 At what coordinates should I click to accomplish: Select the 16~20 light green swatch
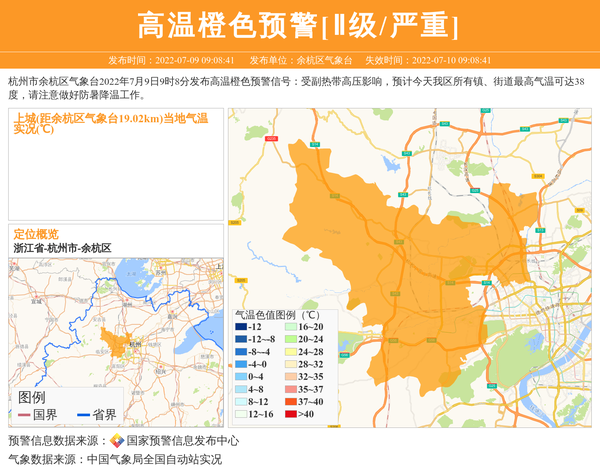[x=290, y=327]
